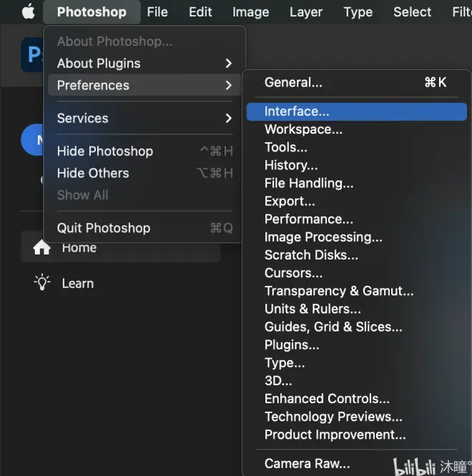Open the Photoshop menu bar item
Screen dimensions: 472x476
click(x=92, y=12)
